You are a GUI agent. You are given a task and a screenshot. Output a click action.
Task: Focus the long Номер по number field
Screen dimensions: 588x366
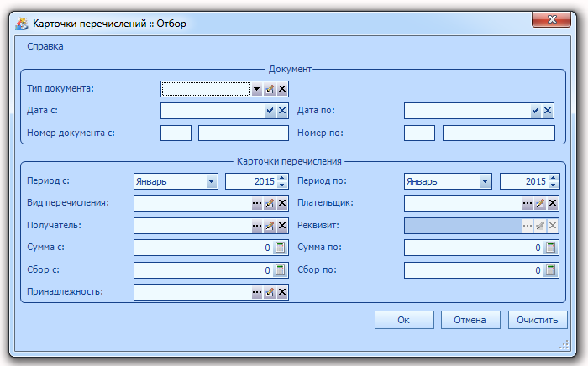[x=499, y=133]
